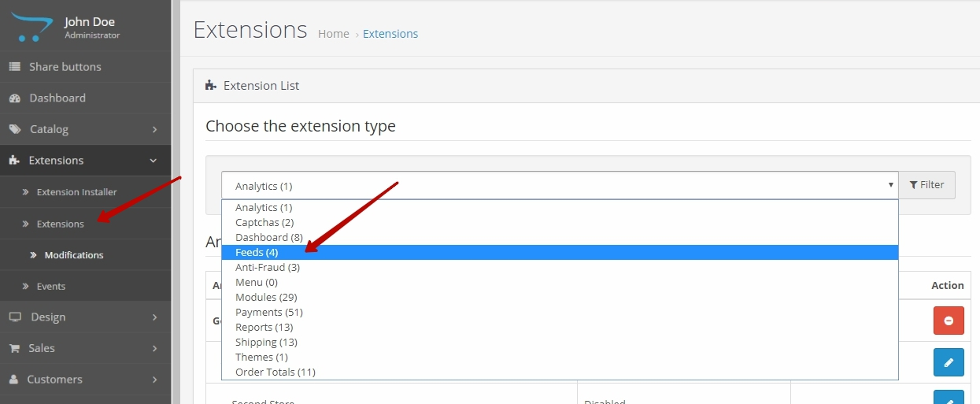Viewport: 980px width, 404px height.
Task: Select Menu (0) option
Action: 560,283
